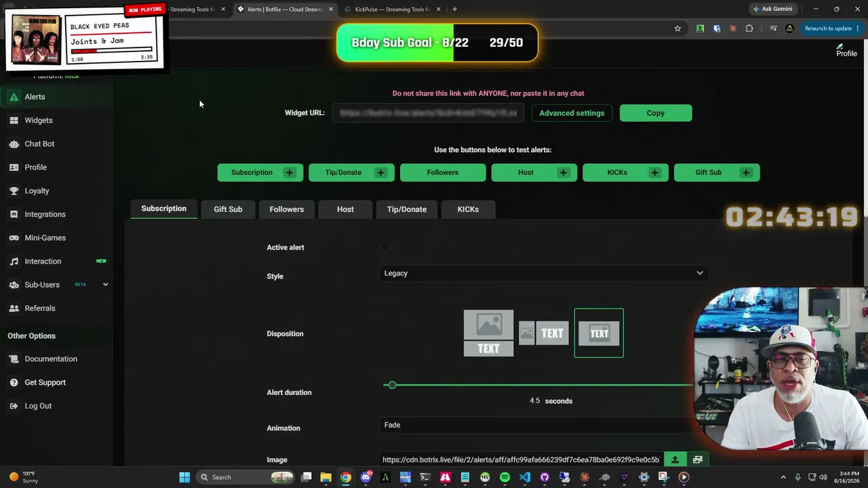Show hidden system tray icons chevron
The image size is (868, 488).
click(783, 477)
